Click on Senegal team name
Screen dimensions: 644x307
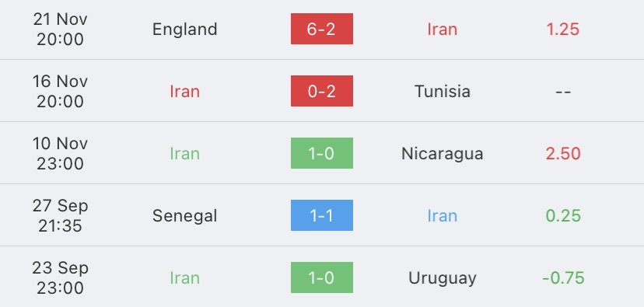click(x=185, y=216)
